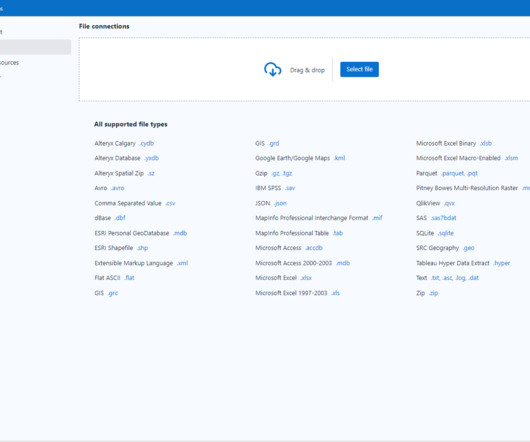
Task: Click the .geo SRC Geography extension
Action: coord(468,248)
